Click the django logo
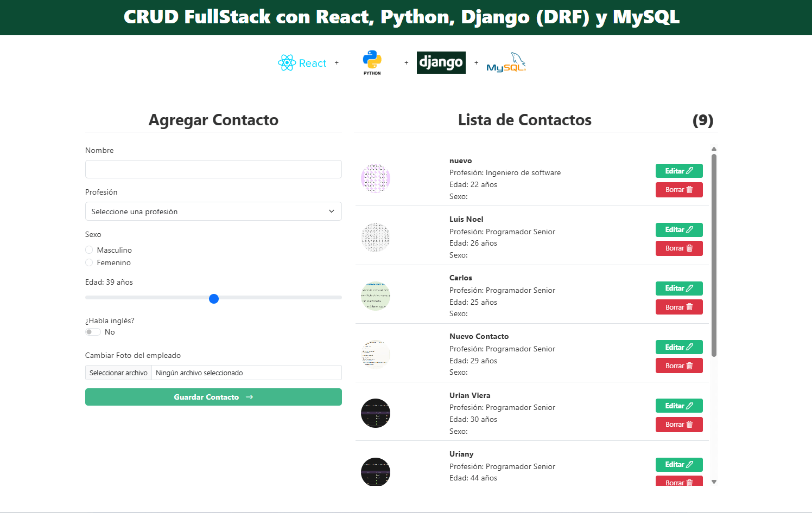 pyautogui.click(x=441, y=62)
